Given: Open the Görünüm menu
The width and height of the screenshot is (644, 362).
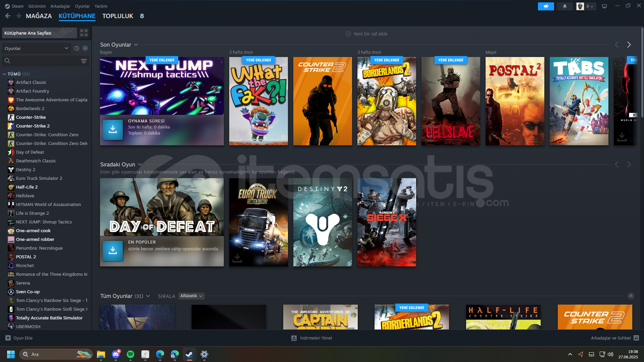Looking at the screenshot, I should click(37, 6).
